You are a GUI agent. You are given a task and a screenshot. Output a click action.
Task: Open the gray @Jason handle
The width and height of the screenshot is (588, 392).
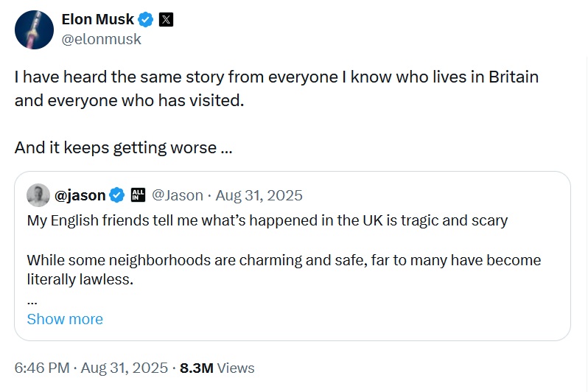tap(177, 195)
